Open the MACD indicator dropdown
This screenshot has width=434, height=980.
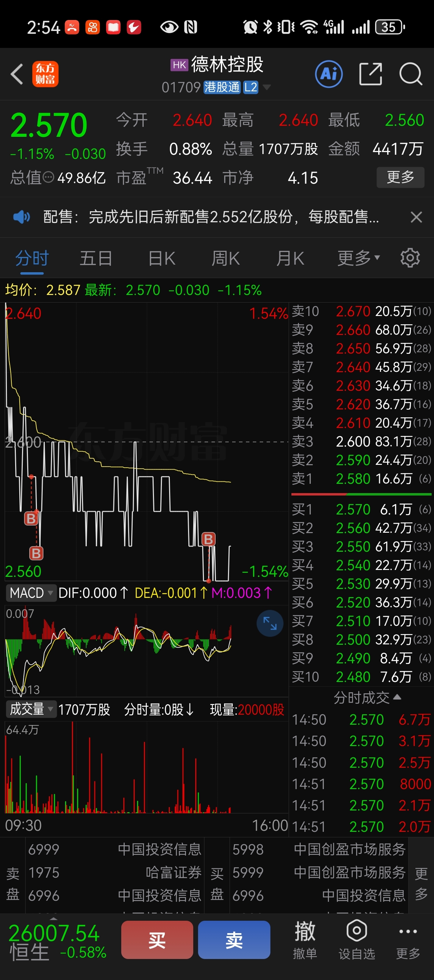point(31,593)
